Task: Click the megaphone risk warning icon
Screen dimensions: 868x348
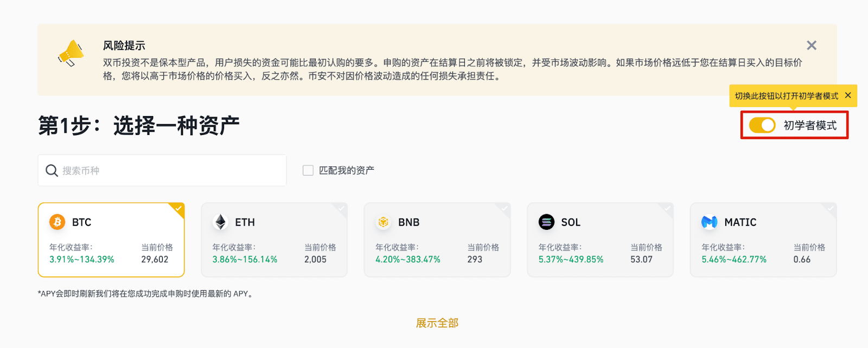Action: pos(71,54)
